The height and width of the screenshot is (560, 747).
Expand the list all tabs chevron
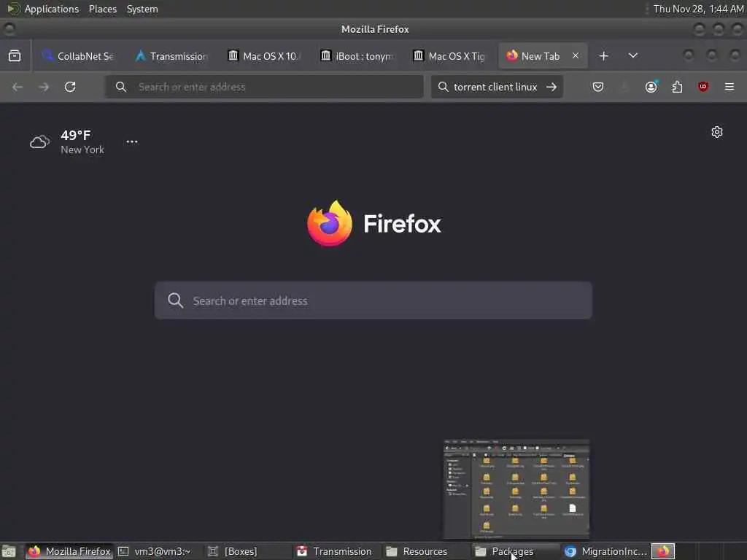coord(633,55)
